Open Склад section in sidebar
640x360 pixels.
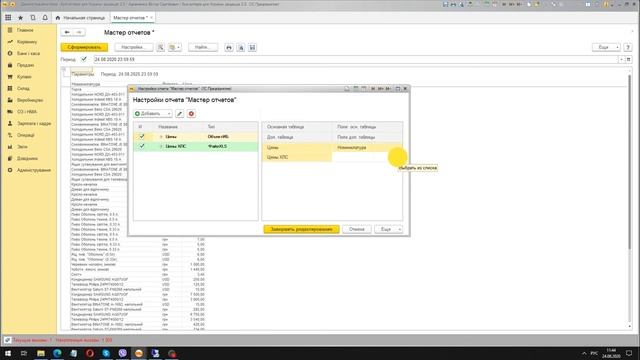click(23, 89)
